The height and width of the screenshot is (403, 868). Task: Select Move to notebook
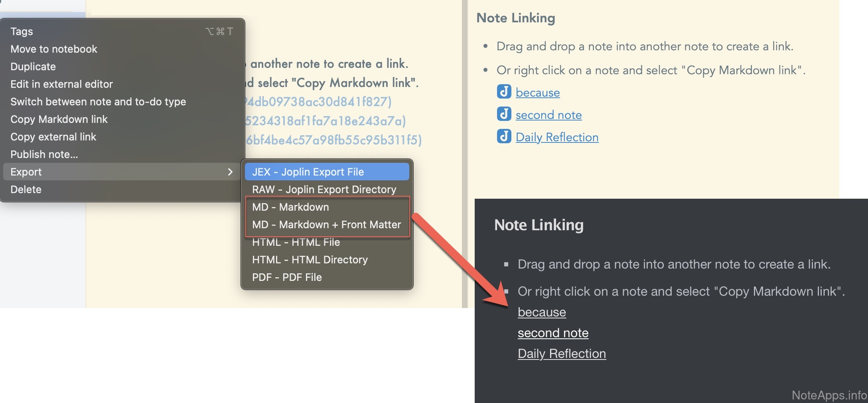(x=54, y=49)
